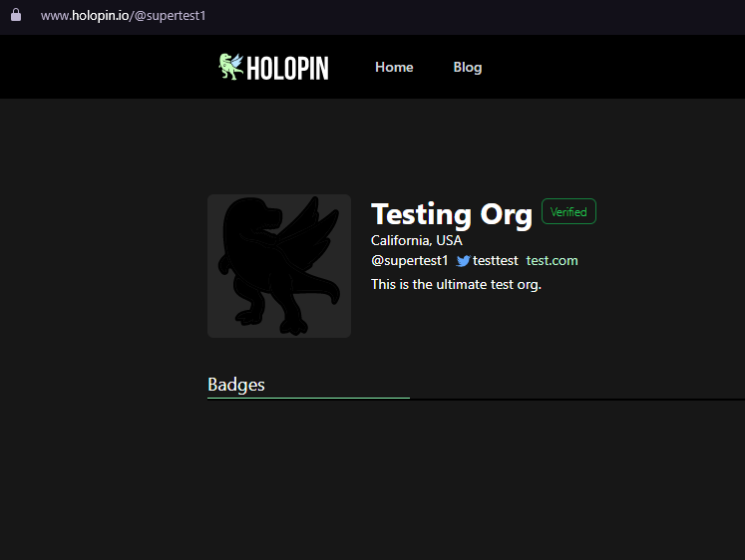Open the test.com website link
Image resolution: width=745 pixels, height=560 pixels.
coord(553,260)
